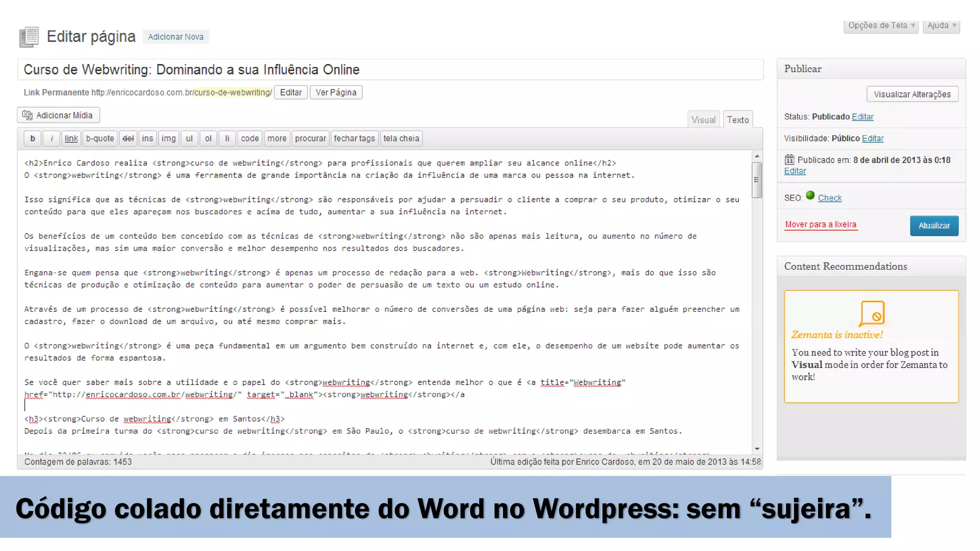Click the green SEO status indicator
This screenshot has height=551, width=980.
(810, 195)
